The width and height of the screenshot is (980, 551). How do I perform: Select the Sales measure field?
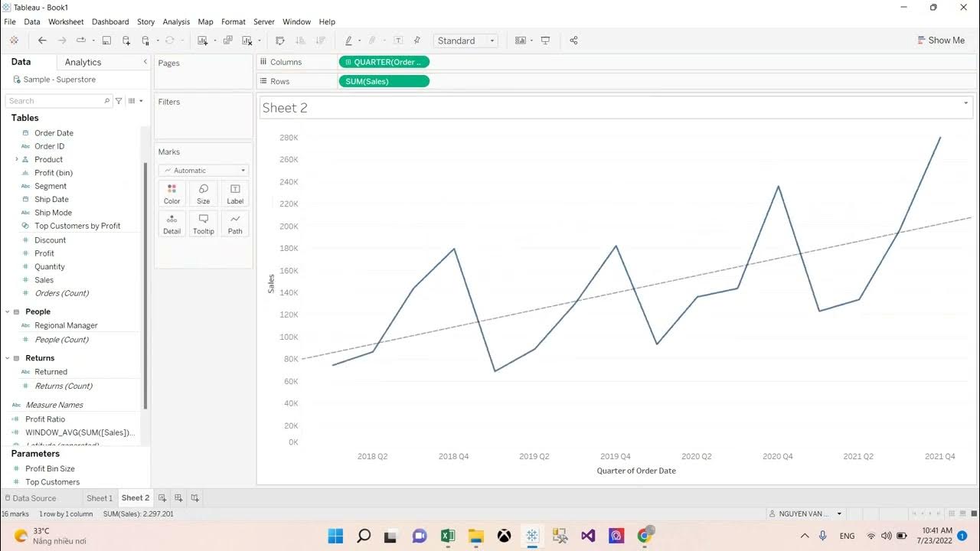44,280
